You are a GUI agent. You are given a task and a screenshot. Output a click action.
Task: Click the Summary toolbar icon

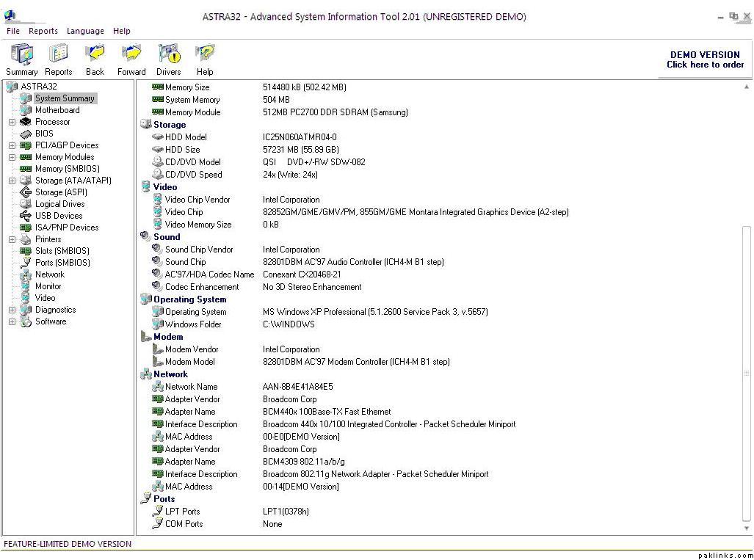point(22,55)
